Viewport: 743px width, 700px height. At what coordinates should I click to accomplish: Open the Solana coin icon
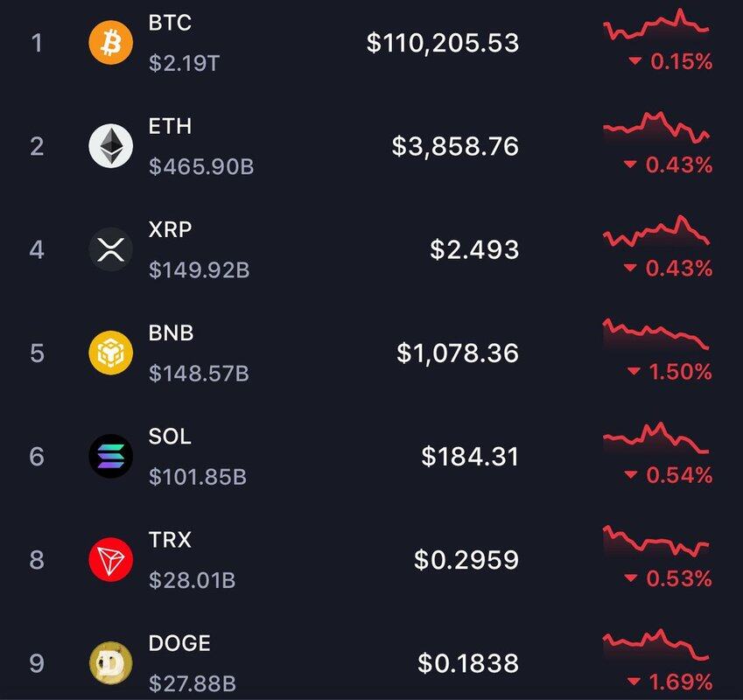(x=111, y=456)
